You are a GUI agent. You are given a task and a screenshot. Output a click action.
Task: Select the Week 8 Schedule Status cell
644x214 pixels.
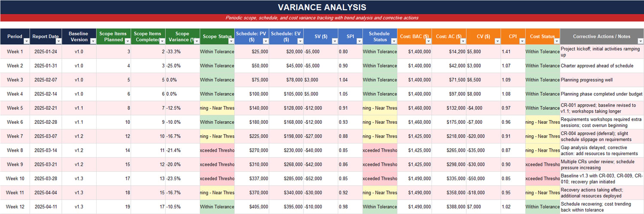380,150
